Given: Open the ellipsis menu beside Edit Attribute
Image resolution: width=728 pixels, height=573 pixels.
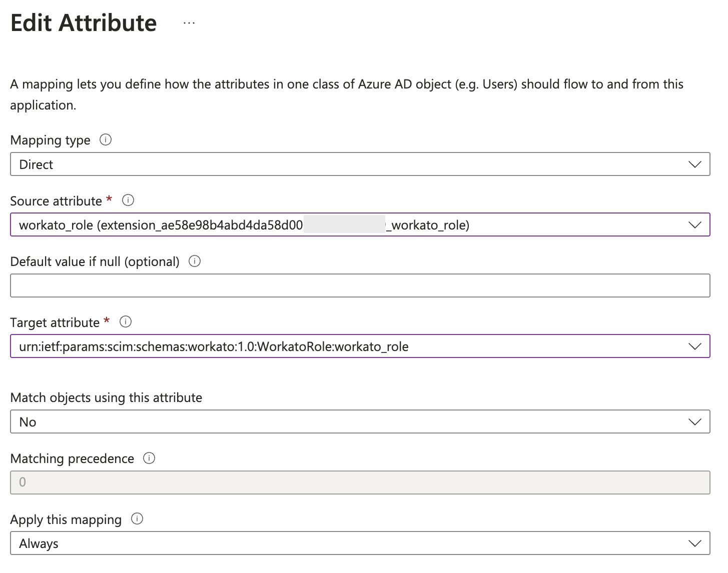Looking at the screenshot, I should click(x=189, y=23).
